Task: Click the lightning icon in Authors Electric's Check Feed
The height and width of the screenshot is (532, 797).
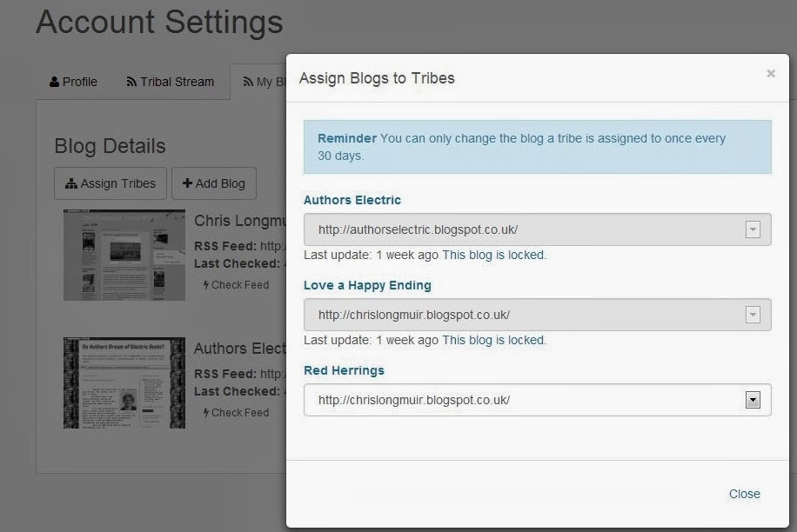Action: click(206, 413)
